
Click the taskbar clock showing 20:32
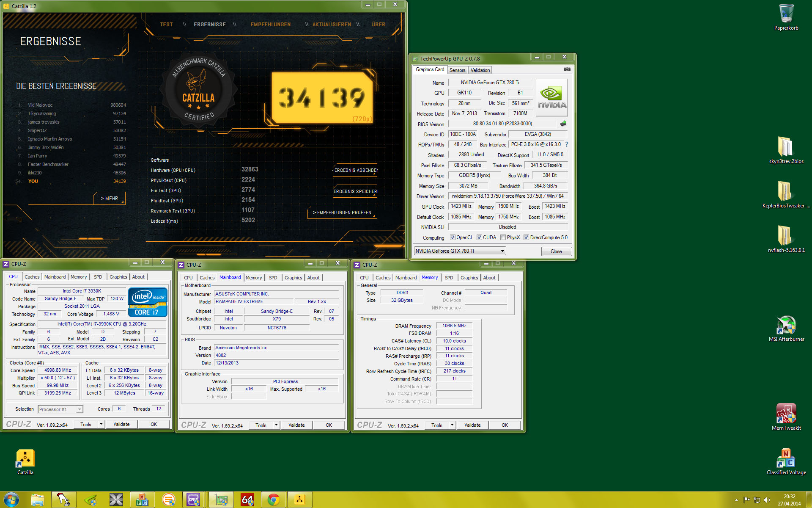[789, 500]
